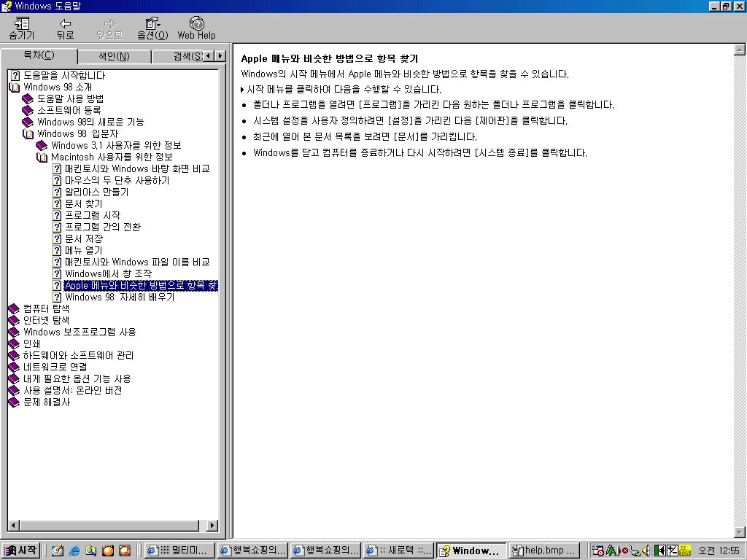
Task: Open topic Windows 98 자세히 배우기
Action: (x=120, y=297)
